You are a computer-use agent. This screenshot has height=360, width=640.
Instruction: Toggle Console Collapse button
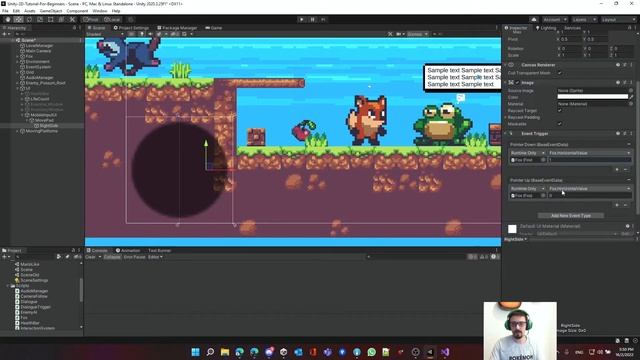coord(112,257)
